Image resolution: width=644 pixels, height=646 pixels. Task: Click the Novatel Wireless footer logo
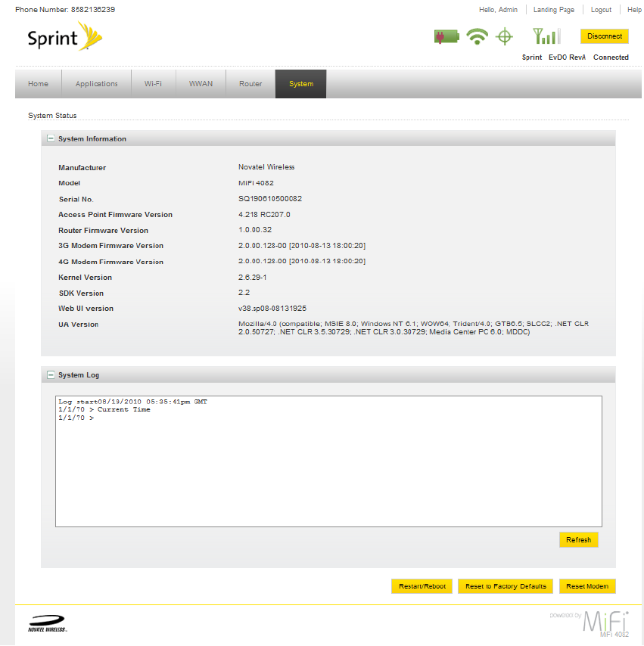pos(48,623)
